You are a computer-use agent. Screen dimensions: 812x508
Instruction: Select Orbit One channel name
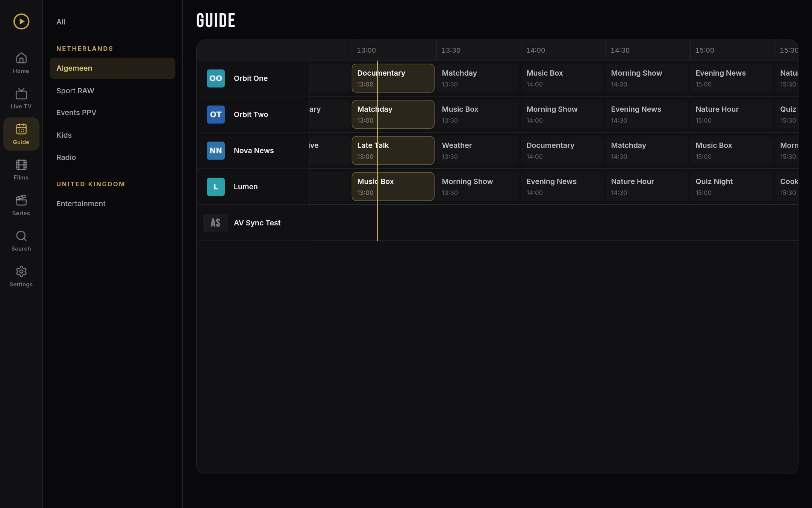click(251, 78)
